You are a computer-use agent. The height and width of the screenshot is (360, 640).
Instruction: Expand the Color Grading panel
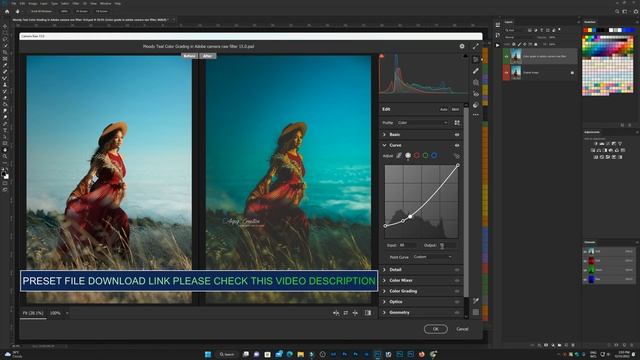click(384, 291)
